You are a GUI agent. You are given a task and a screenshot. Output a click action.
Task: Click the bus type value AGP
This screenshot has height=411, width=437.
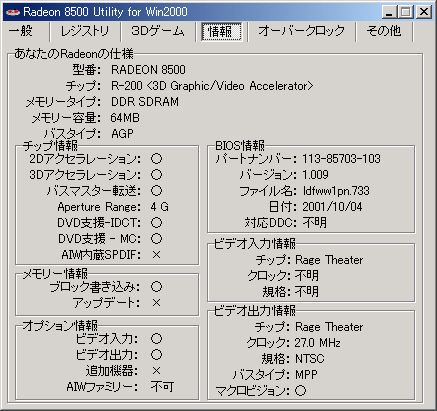[x=122, y=134]
